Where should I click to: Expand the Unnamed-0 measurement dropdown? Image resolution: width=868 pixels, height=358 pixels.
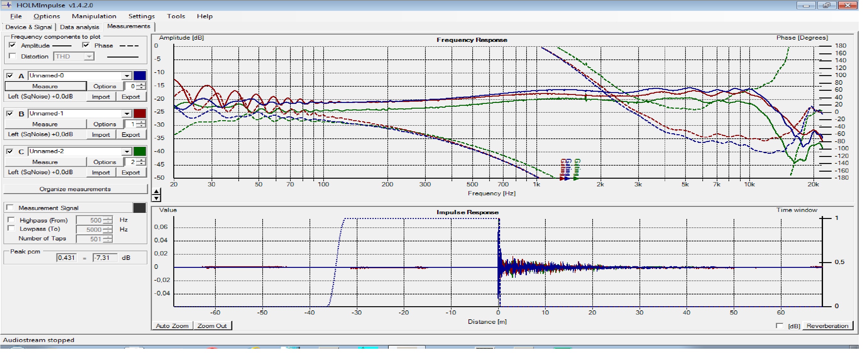pos(127,76)
